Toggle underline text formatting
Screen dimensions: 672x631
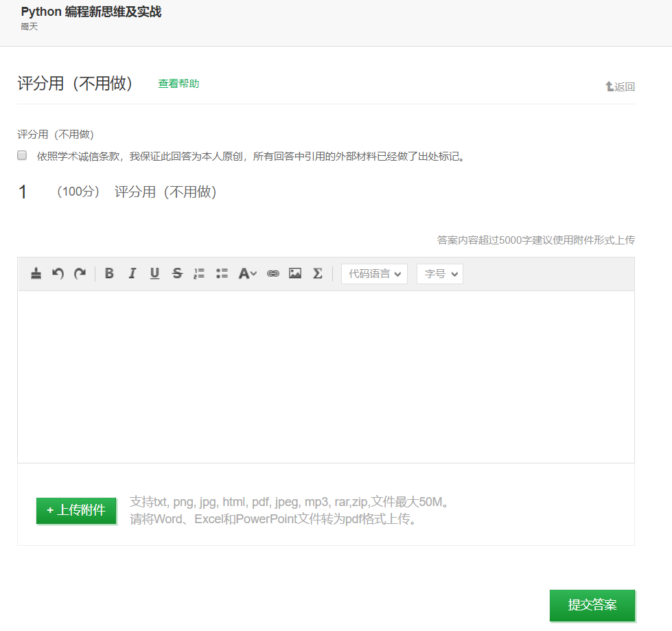[x=154, y=273]
